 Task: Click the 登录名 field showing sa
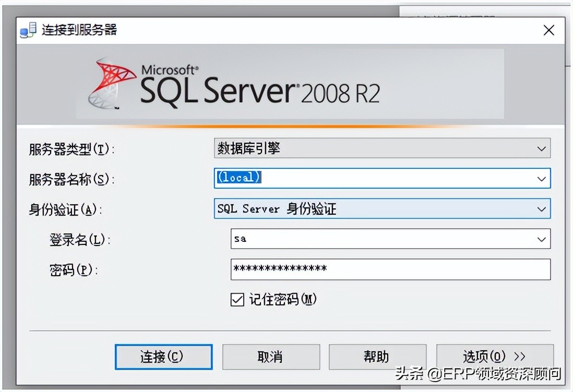pos(365,239)
